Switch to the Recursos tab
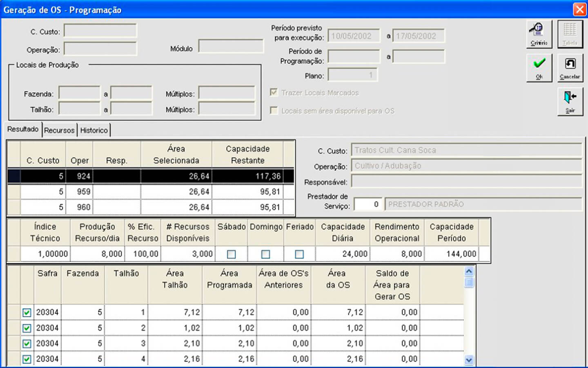The image size is (588, 368). [x=59, y=130]
